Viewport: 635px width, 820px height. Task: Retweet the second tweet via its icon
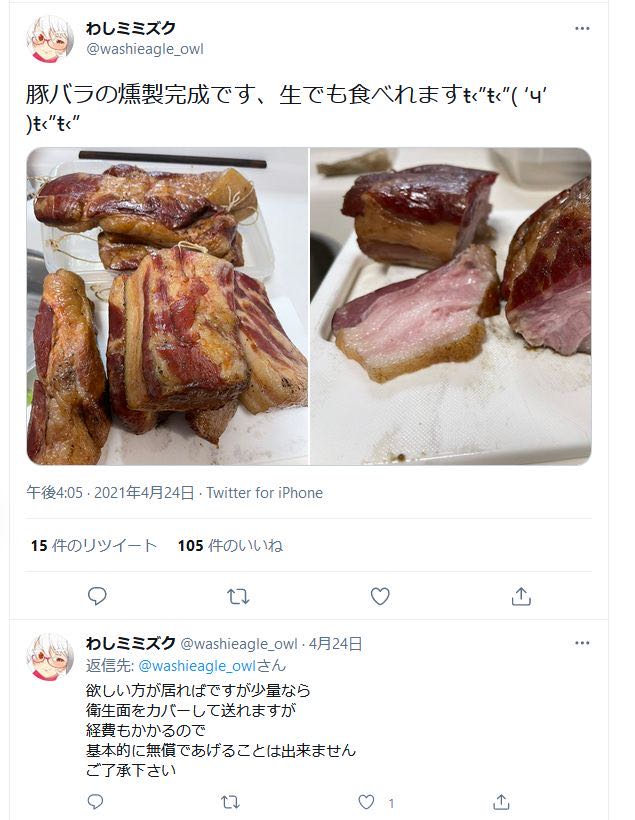pos(230,802)
